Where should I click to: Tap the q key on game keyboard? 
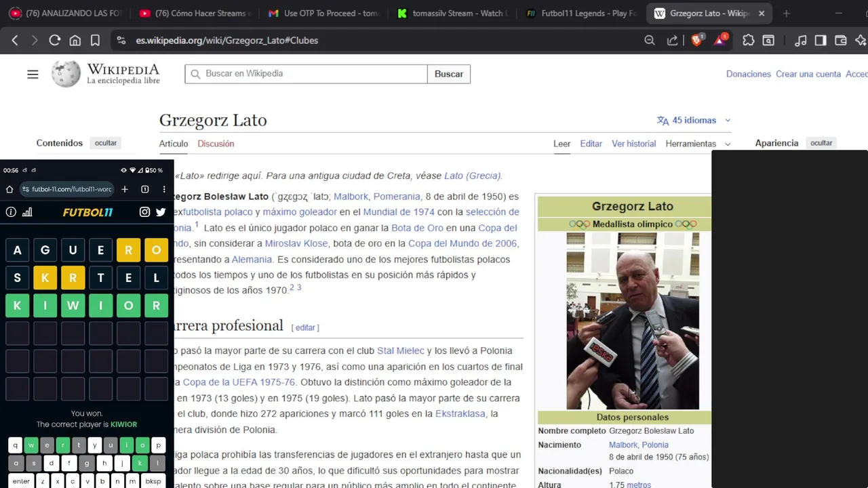[15, 445]
